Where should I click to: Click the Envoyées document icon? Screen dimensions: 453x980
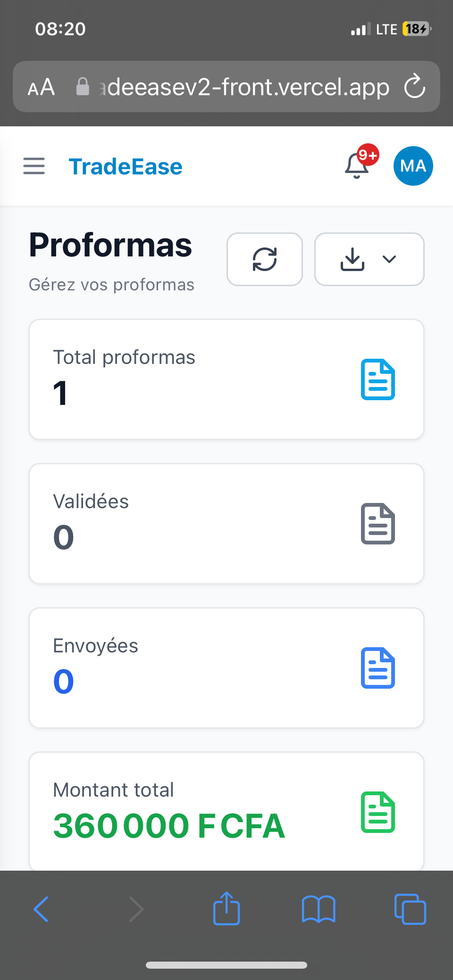(x=378, y=668)
